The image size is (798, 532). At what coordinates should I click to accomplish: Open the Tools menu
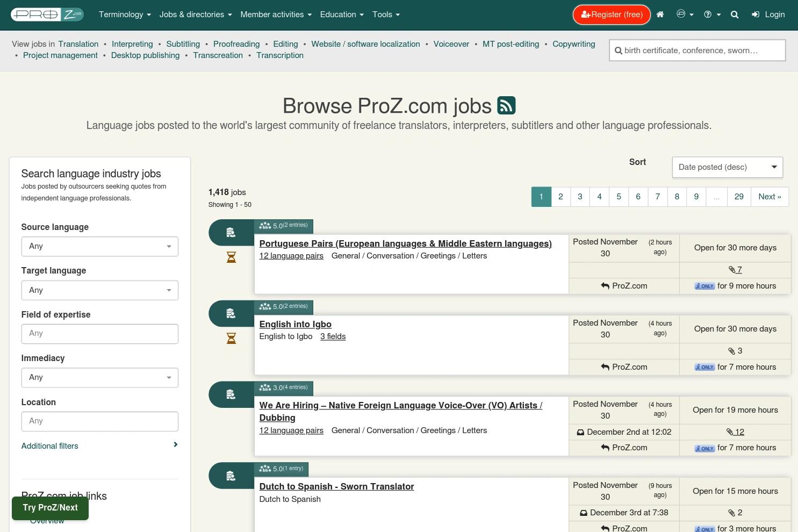point(386,15)
